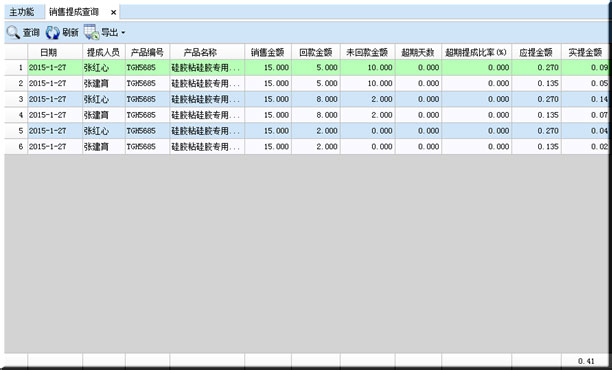Select row number 3 header

(x=16, y=99)
